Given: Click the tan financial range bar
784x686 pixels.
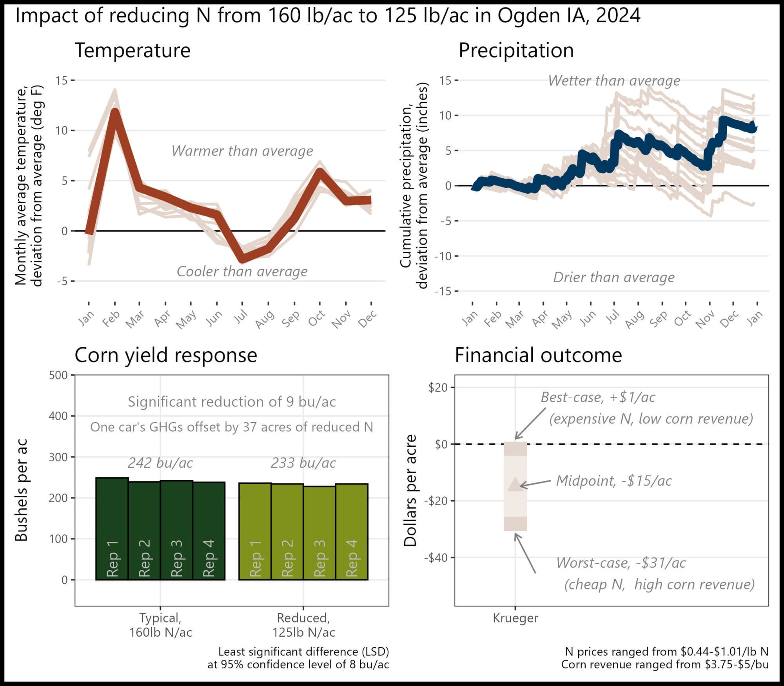Looking at the screenshot, I should 515,486.
